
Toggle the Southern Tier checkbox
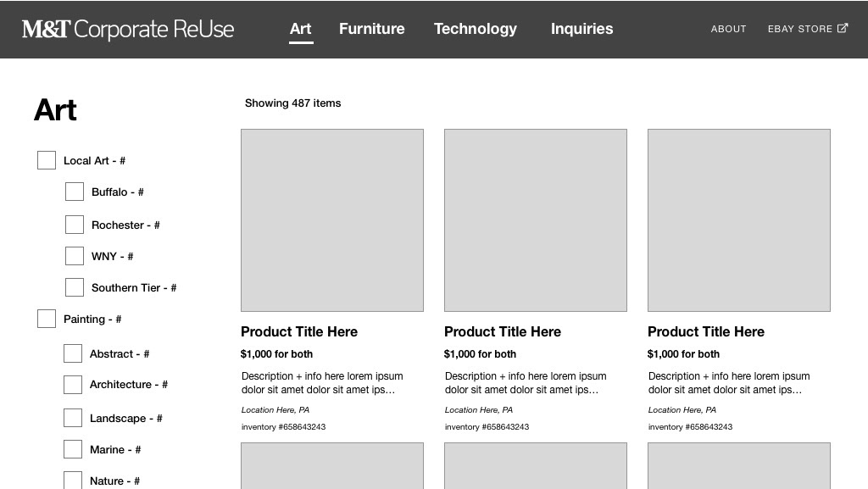[75, 287]
